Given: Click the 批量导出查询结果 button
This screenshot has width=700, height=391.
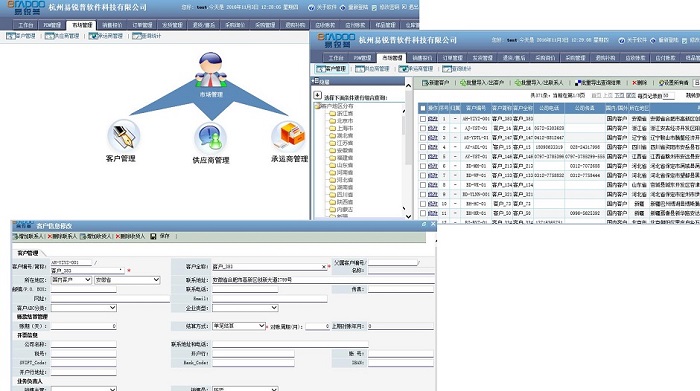Looking at the screenshot, I should (x=598, y=83).
